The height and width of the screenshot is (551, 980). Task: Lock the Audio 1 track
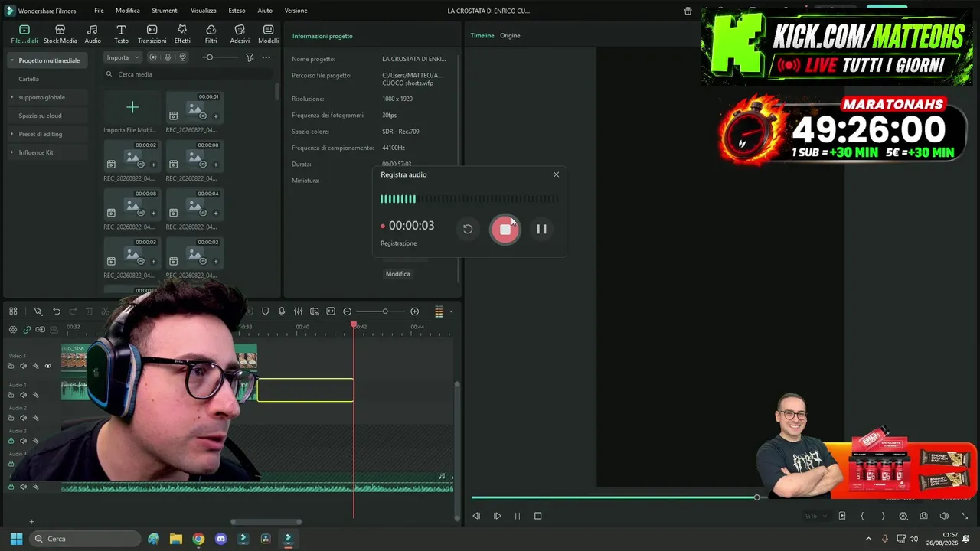coord(11,396)
